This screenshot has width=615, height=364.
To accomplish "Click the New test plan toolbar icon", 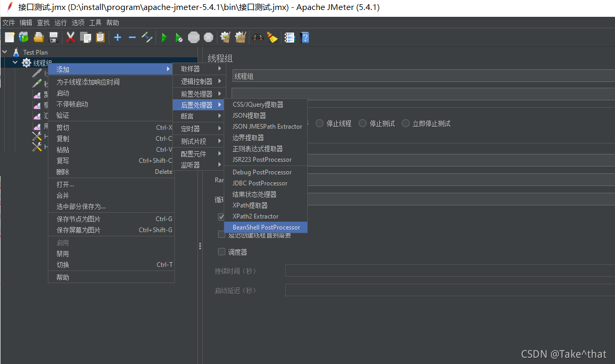I will tap(10, 38).
